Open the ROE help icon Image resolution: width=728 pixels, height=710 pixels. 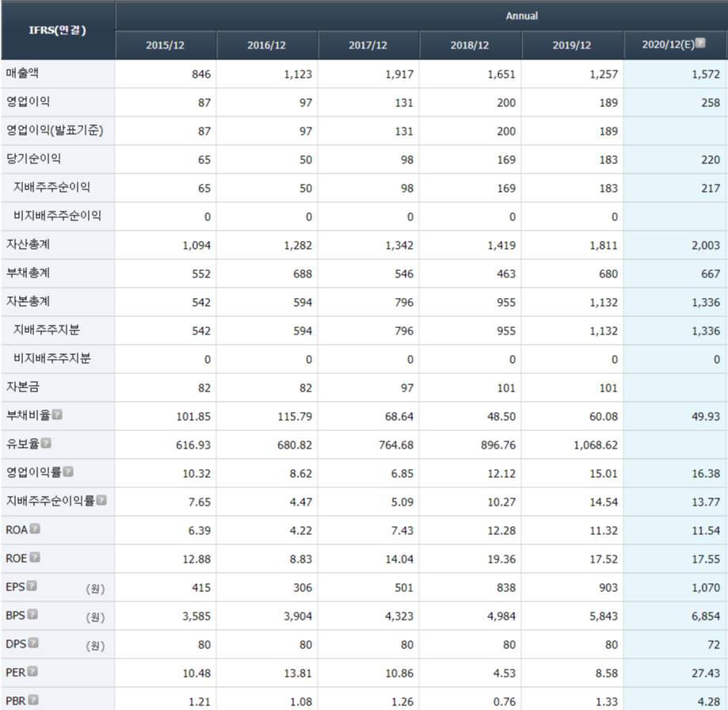34,557
